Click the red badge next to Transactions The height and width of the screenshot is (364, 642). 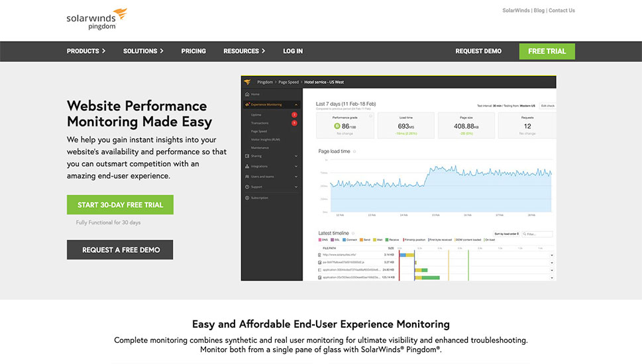[x=294, y=123]
